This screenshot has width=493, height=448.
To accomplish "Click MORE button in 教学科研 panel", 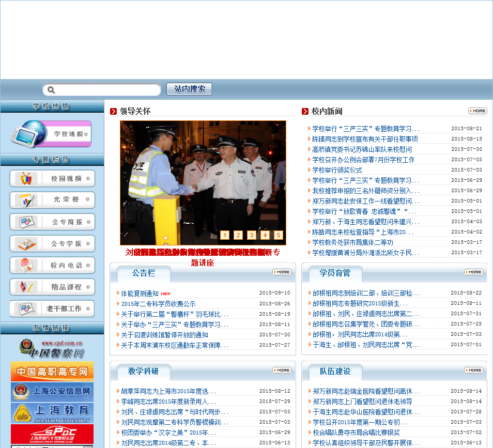I will pyautogui.click(x=282, y=370).
